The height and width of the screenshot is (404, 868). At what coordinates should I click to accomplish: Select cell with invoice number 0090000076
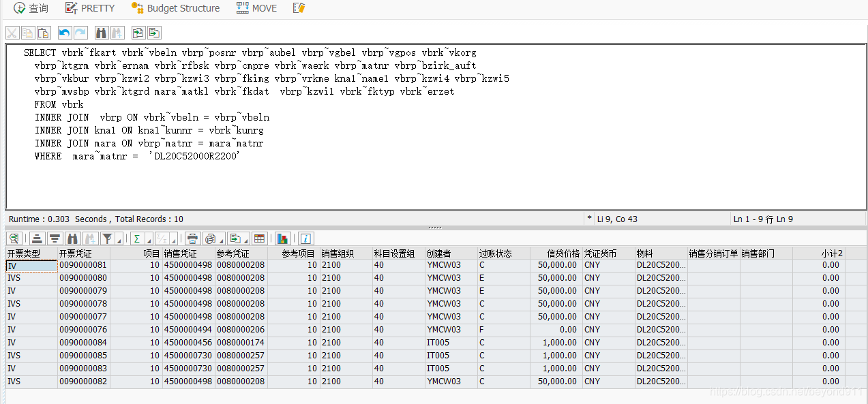pos(84,330)
